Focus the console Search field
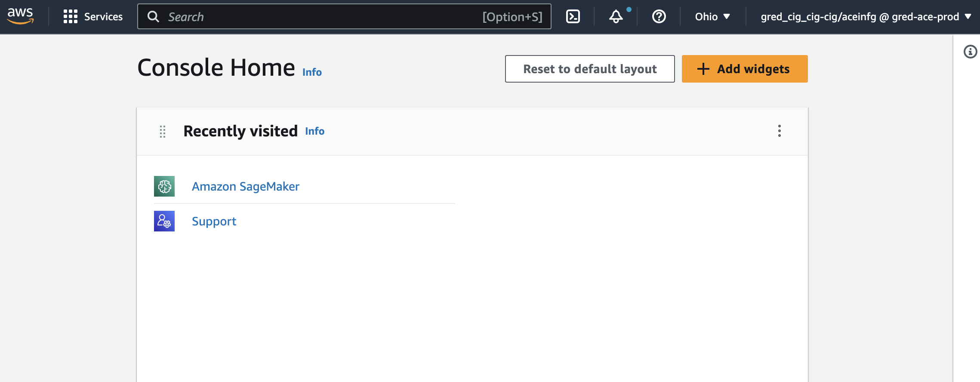Image resolution: width=980 pixels, height=382 pixels. click(344, 17)
